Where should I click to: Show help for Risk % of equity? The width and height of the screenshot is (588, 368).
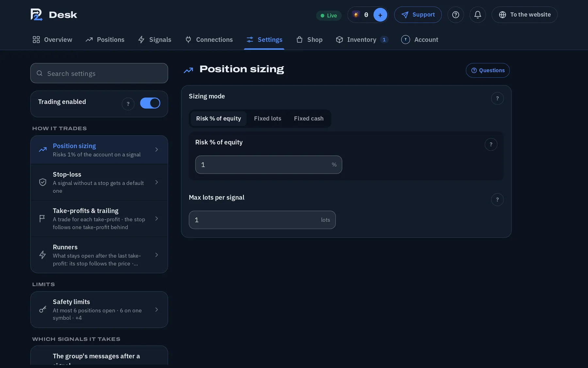coord(491,145)
